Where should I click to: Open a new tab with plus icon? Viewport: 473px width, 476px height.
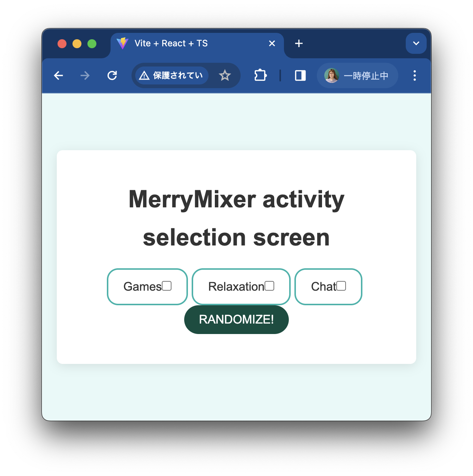click(x=299, y=43)
